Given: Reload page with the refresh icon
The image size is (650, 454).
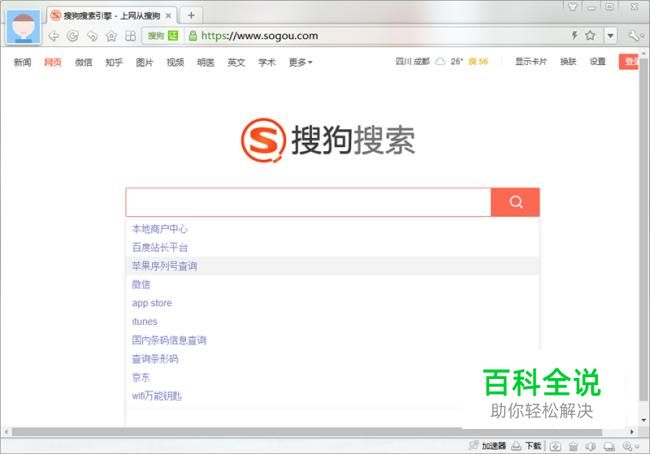Looking at the screenshot, I should coord(73,36).
